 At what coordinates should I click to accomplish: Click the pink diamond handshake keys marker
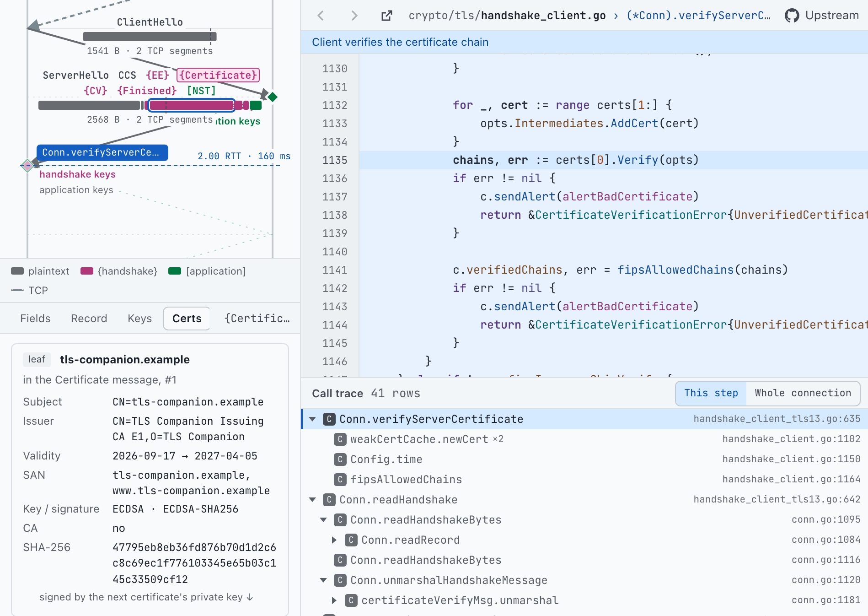[27, 165]
